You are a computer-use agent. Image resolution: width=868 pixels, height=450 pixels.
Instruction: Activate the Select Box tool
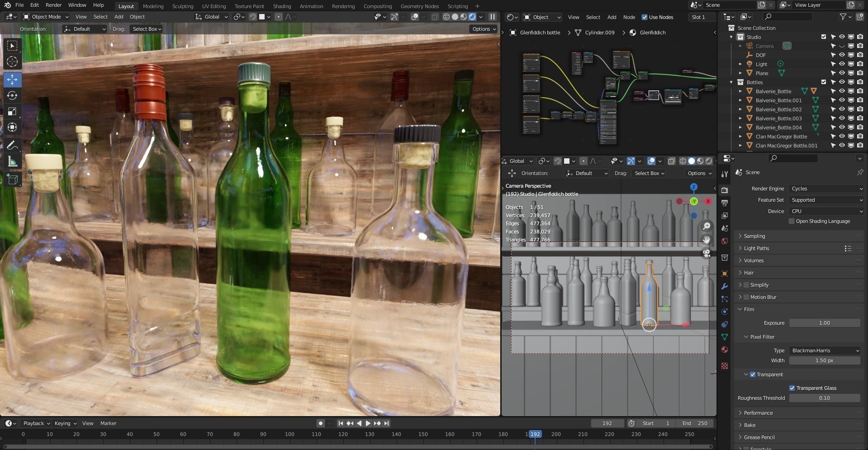tap(12, 46)
